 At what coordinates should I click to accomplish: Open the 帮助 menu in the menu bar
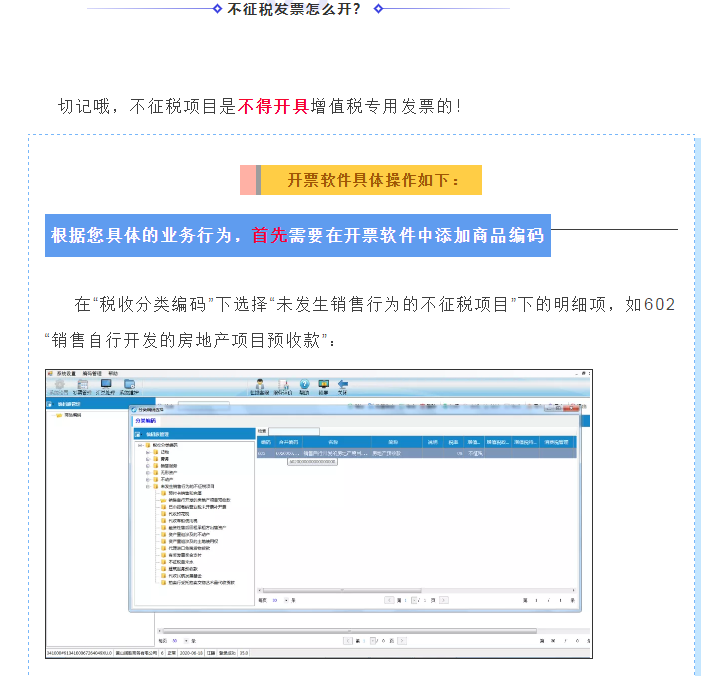click(x=113, y=373)
